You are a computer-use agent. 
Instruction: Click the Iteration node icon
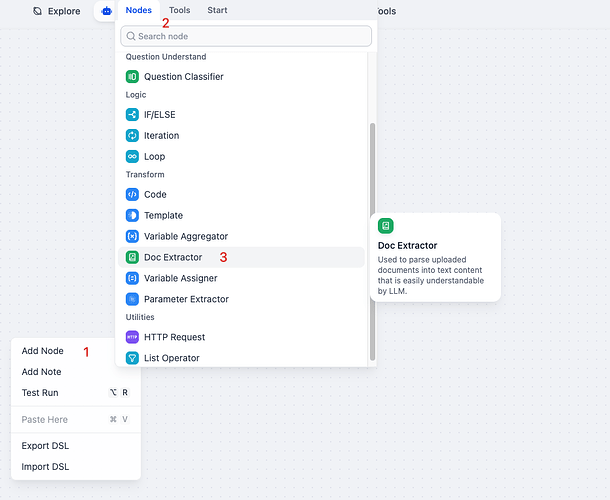coord(132,135)
